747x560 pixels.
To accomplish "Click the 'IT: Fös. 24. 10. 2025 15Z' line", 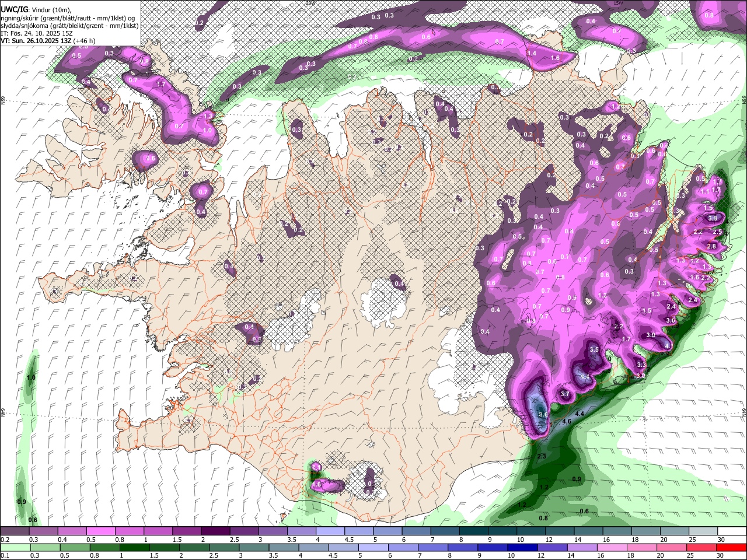I will click(36, 33).
